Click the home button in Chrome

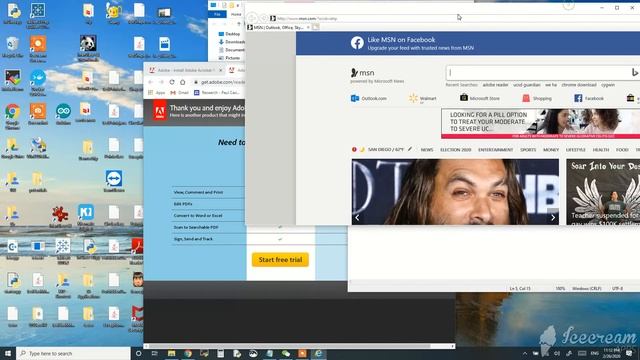(183, 82)
